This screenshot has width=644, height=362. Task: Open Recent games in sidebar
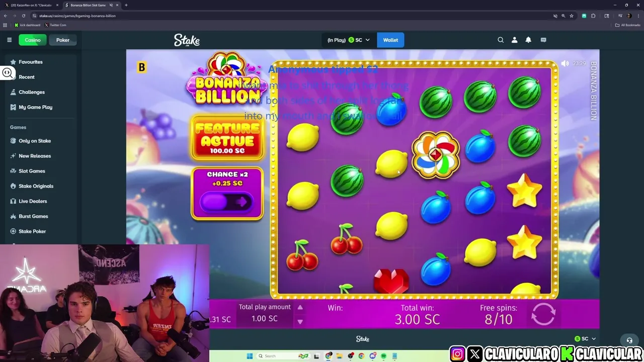click(x=27, y=77)
